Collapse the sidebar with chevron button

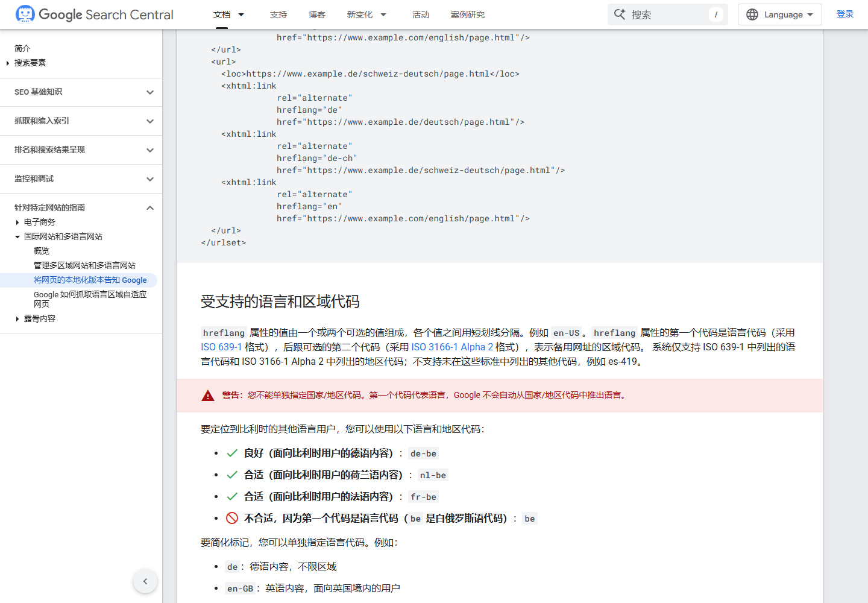coord(145,581)
